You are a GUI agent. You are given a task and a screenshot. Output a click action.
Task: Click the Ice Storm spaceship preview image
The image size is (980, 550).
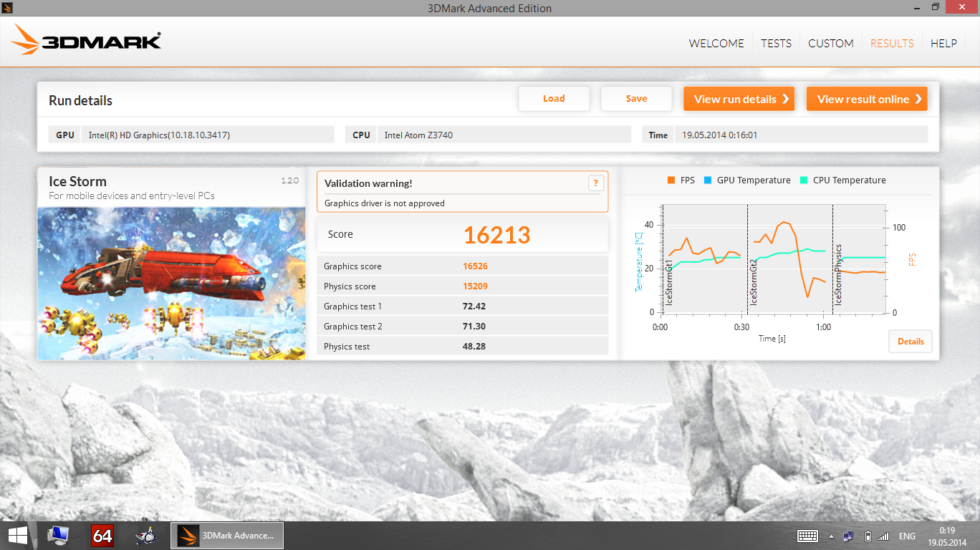(x=171, y=284)
